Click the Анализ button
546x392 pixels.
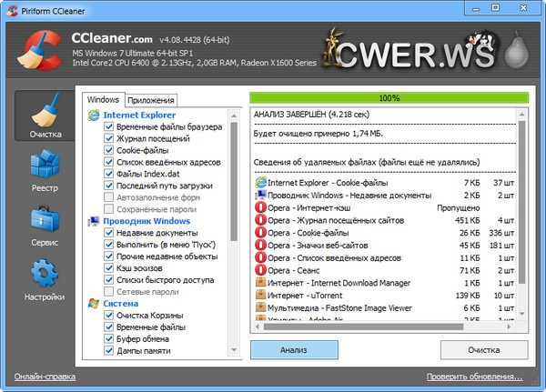click(294, 350)
